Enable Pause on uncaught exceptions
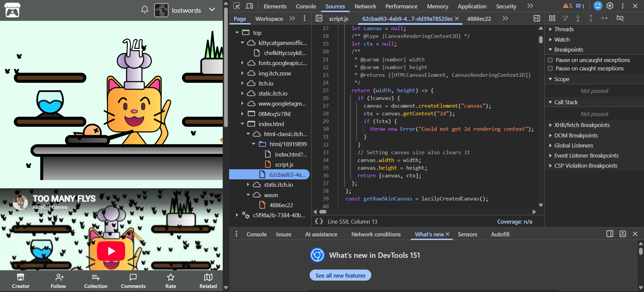The image size is (644, 292). [x=550, y=60]
